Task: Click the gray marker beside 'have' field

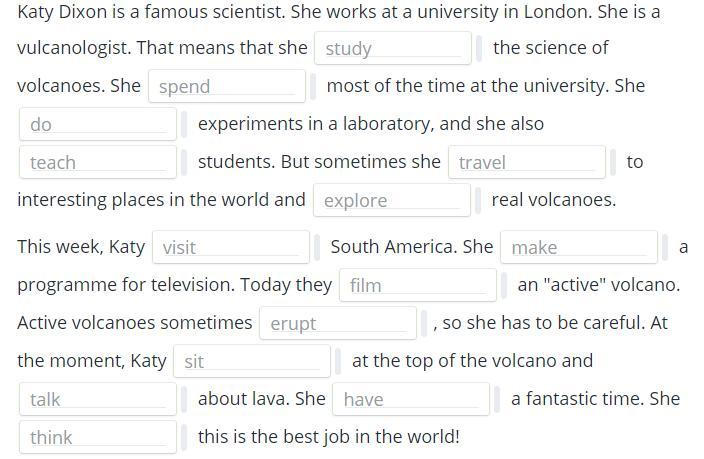Action: (x=497, y=400)
